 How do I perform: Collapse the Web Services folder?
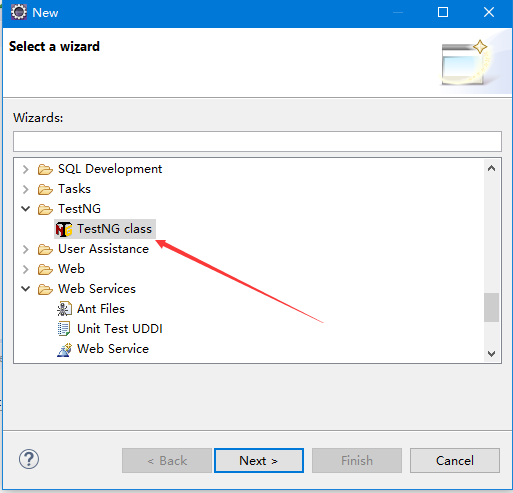tap(25, 289)
